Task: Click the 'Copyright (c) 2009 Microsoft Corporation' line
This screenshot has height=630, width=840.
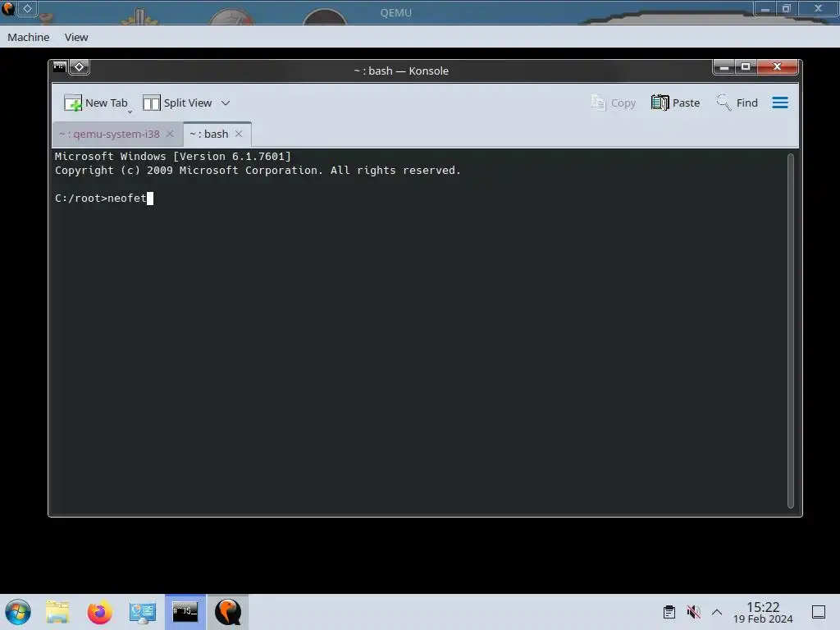Action: 257,171
